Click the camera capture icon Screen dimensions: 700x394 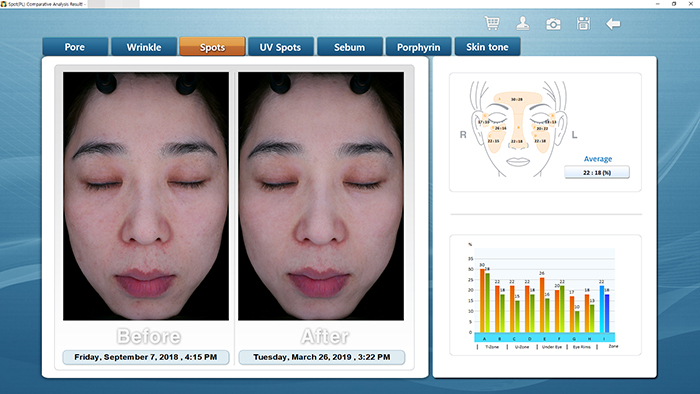[553, 24]
